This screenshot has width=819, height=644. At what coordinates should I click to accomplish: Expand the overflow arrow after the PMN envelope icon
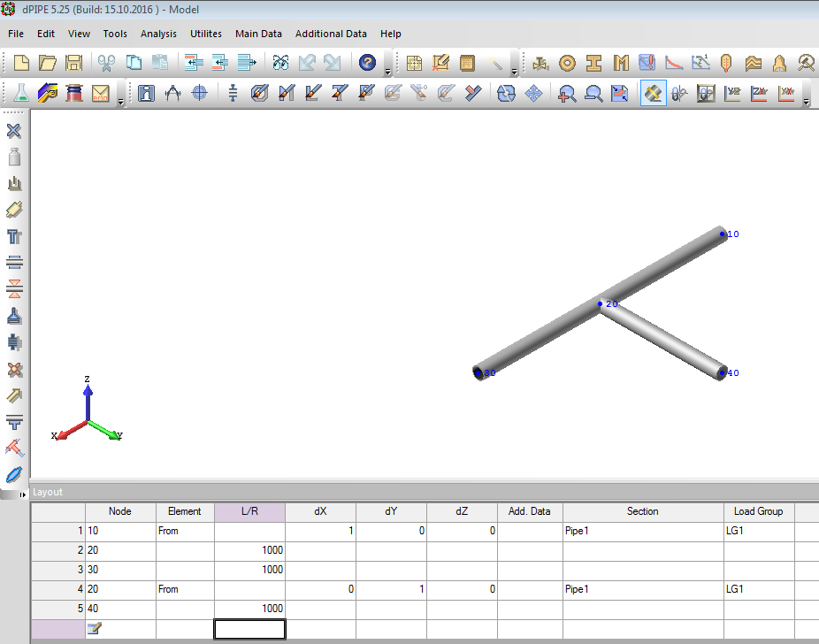(120, 102)
